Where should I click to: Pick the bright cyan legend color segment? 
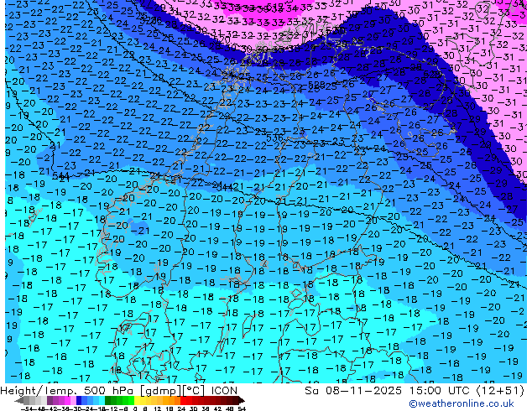[x=102, y=400]
